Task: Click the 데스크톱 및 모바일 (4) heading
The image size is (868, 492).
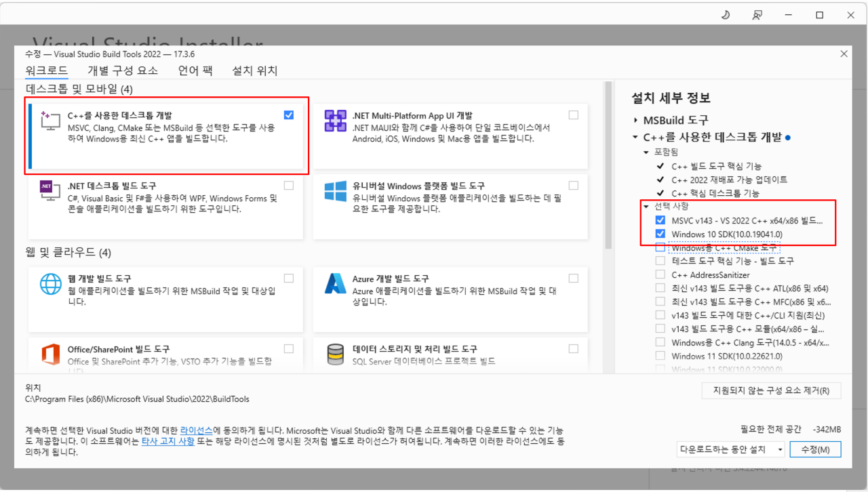Action: tap(79, 89)
